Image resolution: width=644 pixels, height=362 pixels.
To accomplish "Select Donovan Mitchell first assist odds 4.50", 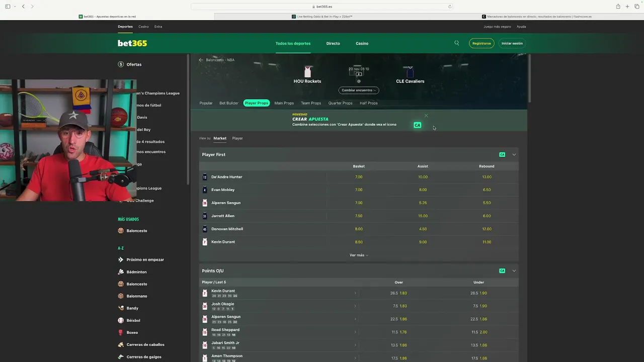I will [423, 229].
